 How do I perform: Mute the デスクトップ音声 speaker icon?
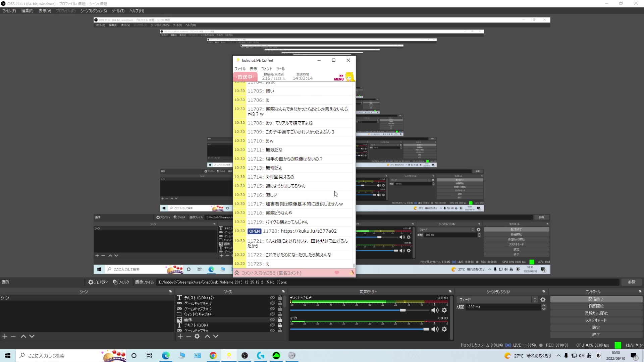click(435, 310)
